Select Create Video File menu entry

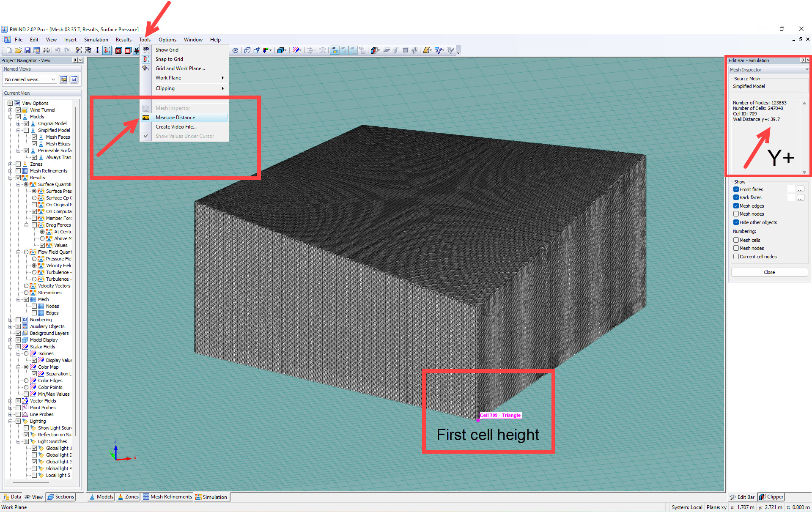tap(176, 127)
